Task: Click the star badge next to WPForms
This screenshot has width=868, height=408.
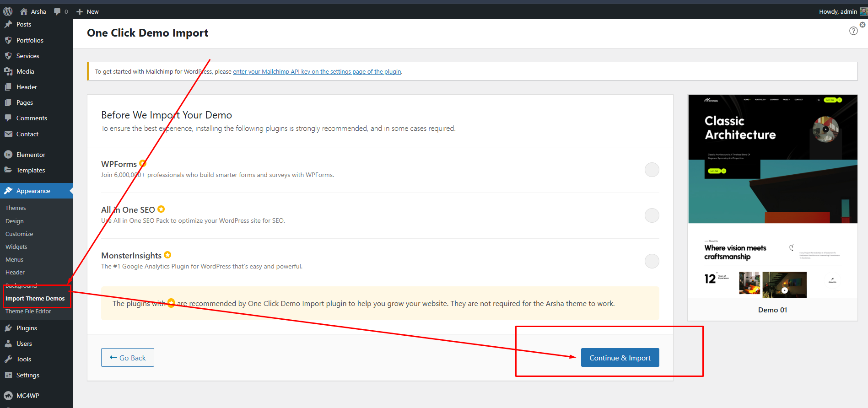Action: point(143,163)
